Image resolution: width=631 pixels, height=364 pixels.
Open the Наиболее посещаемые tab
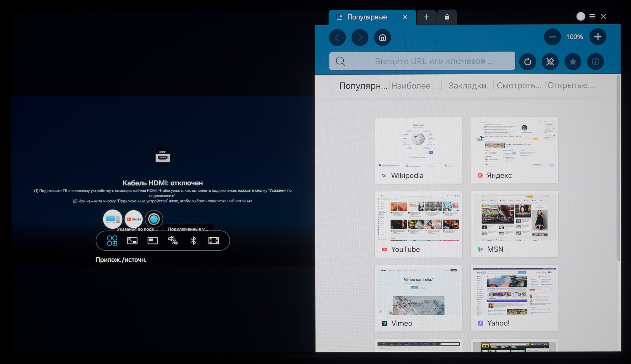(415, 86)
